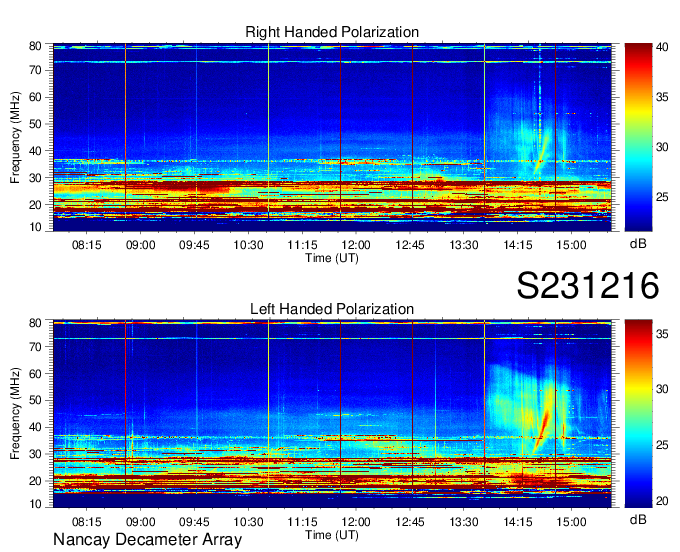Screen dimensions: 680x552
Task: Click the 50 MHz tick label on bottom plot
Action: (x=35, y=400)
